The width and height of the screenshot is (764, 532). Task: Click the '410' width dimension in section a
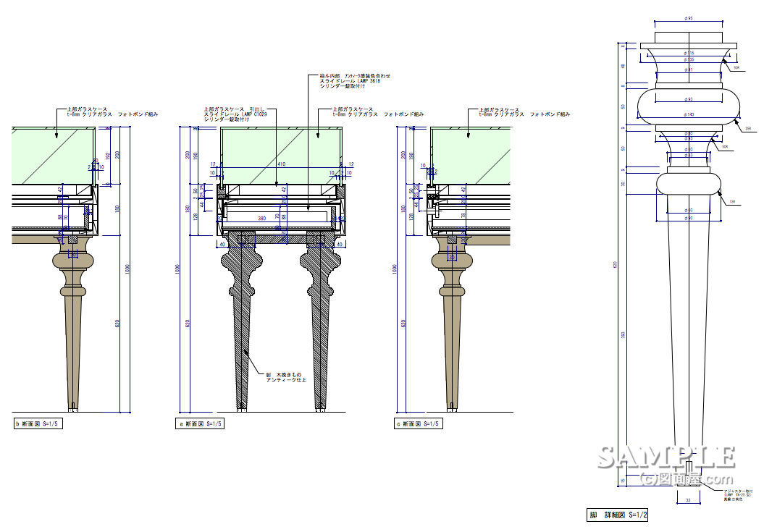click(282, 165)
